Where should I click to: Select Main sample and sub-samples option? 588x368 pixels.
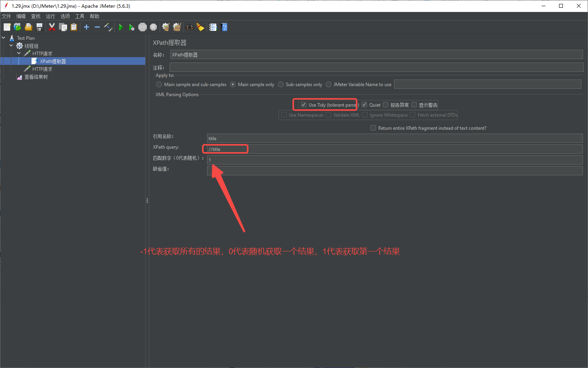159,85
